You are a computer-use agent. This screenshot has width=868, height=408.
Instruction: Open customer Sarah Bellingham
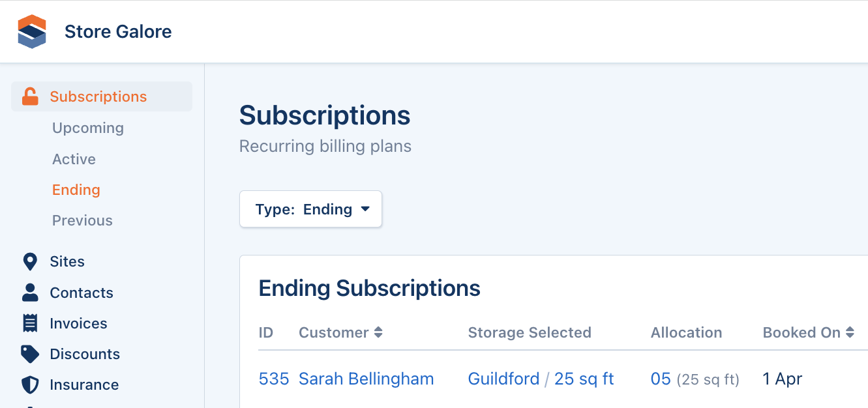366,379
